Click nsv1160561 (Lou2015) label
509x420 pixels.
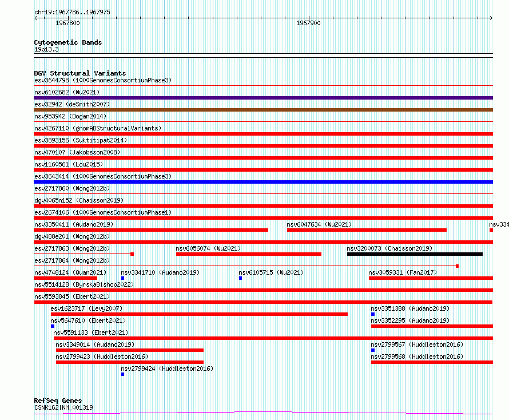coord(69,164)
